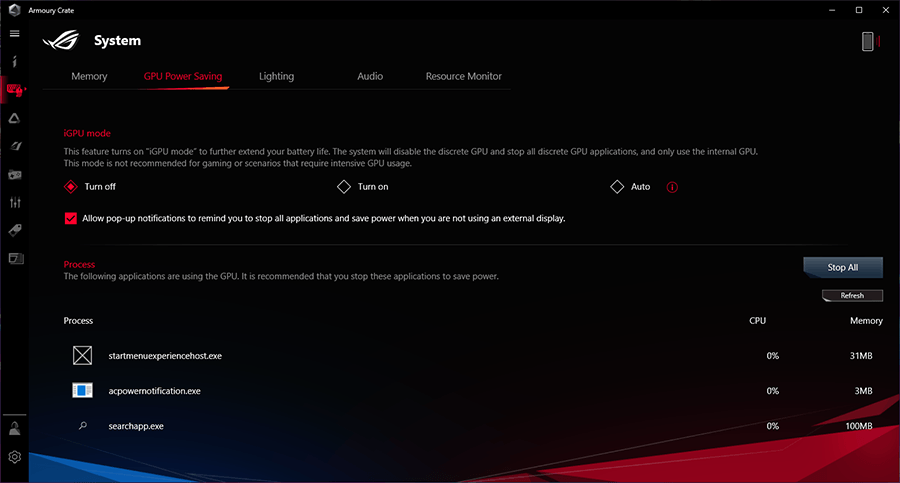The width and height of the screenshot is (900, 483).
Task: Switch to the Resource Monitor tab
Action: (464, 76)
